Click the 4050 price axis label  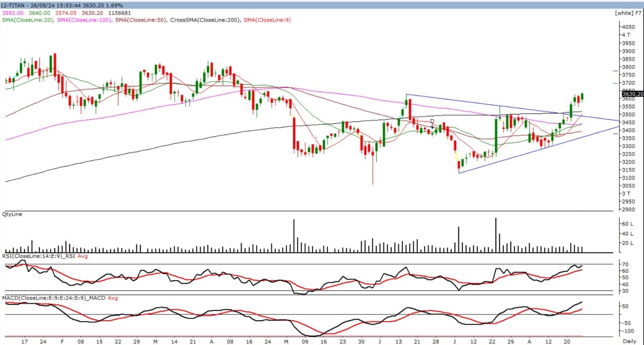628,27
